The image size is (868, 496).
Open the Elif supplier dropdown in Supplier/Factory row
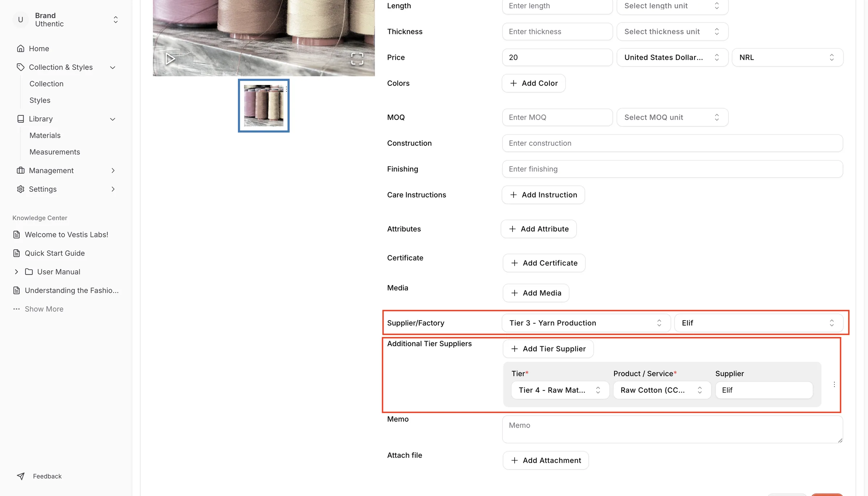(759, 323)
